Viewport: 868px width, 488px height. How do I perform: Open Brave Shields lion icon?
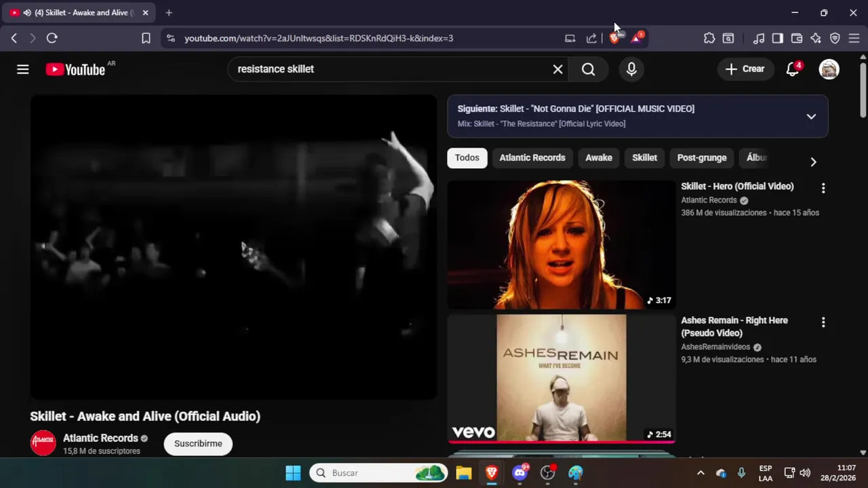coord(614,38)
